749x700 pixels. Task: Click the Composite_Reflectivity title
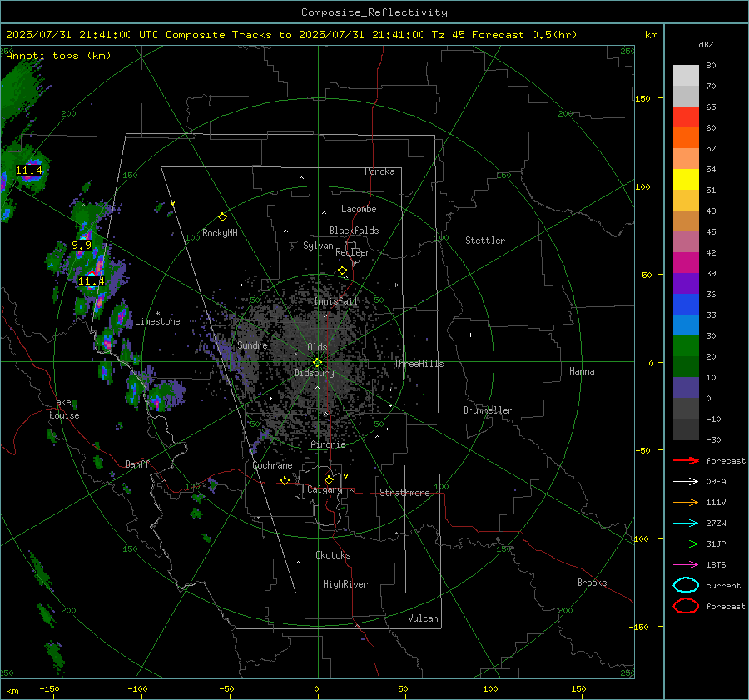374,12
